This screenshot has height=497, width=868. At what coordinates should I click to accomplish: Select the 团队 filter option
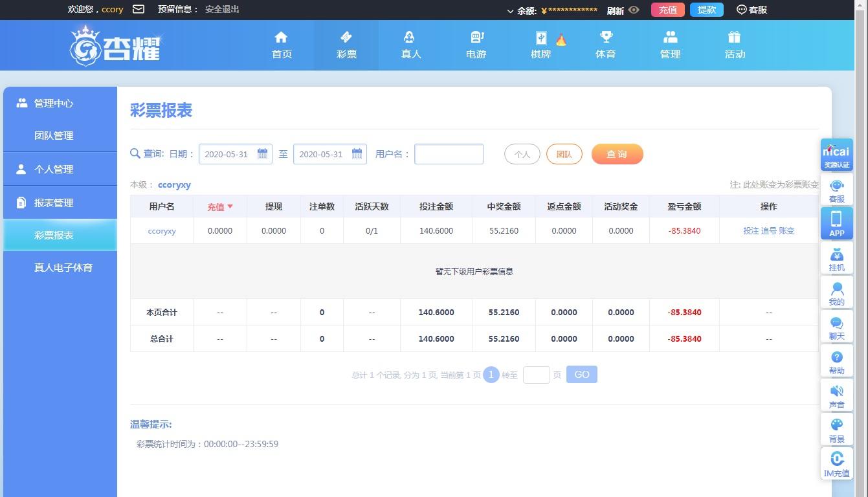[x=564, y=154]
